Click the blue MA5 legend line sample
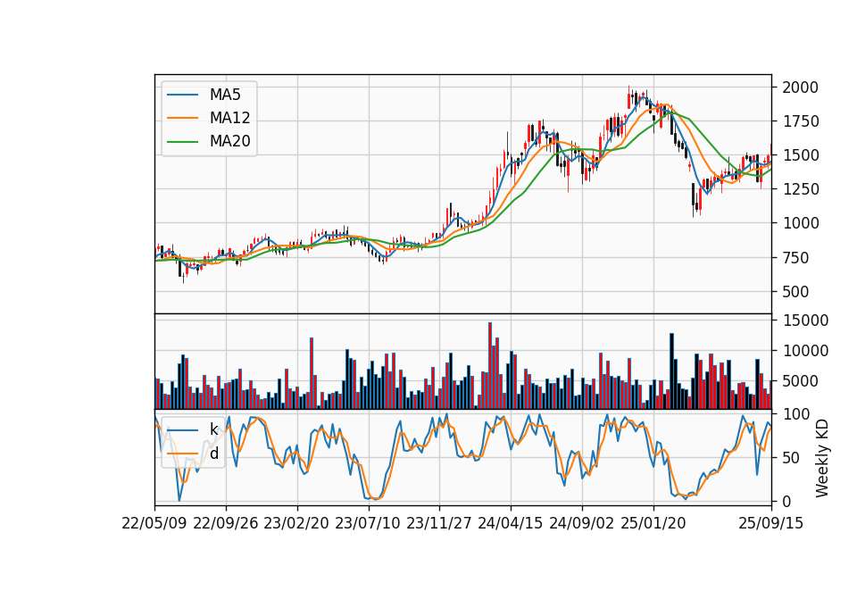This screenshot has height=616, width=857. click(x=182, y=95)
